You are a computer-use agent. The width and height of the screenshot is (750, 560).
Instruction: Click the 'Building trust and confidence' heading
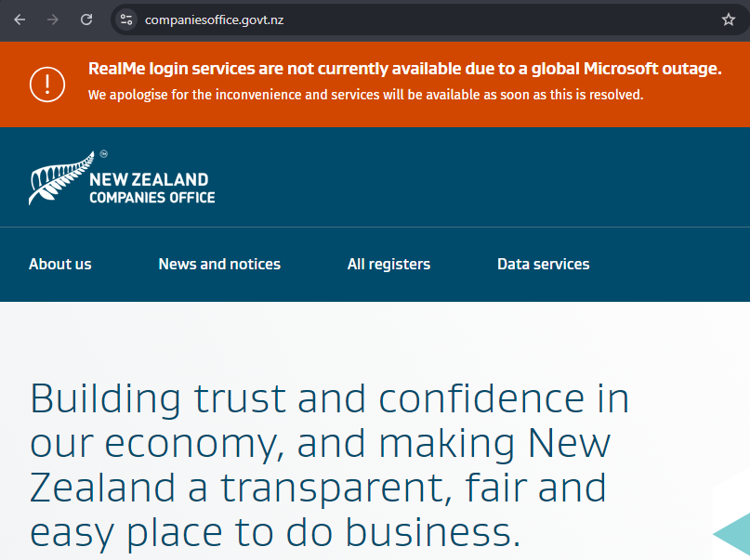[x=330, y=398]
